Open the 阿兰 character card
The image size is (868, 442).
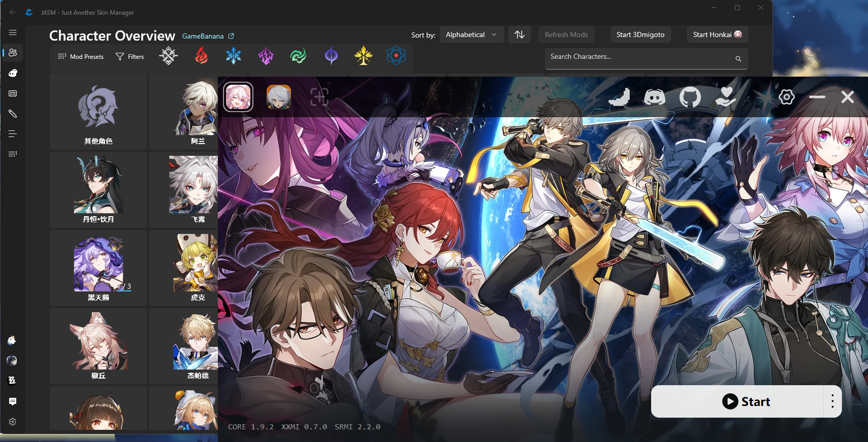tap(183, 112)
